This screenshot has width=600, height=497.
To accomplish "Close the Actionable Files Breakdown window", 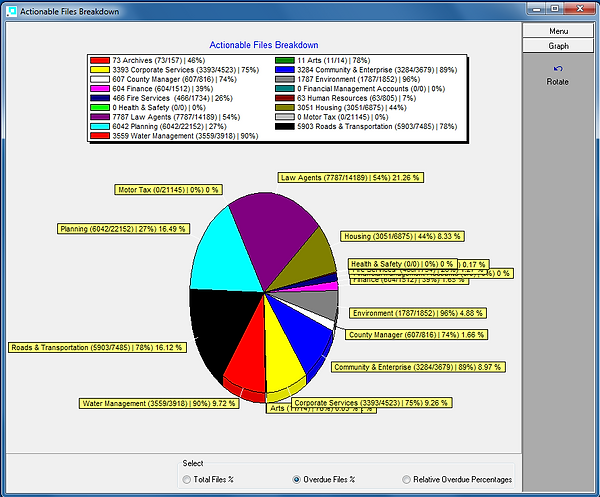I will [x=580, y=8].
